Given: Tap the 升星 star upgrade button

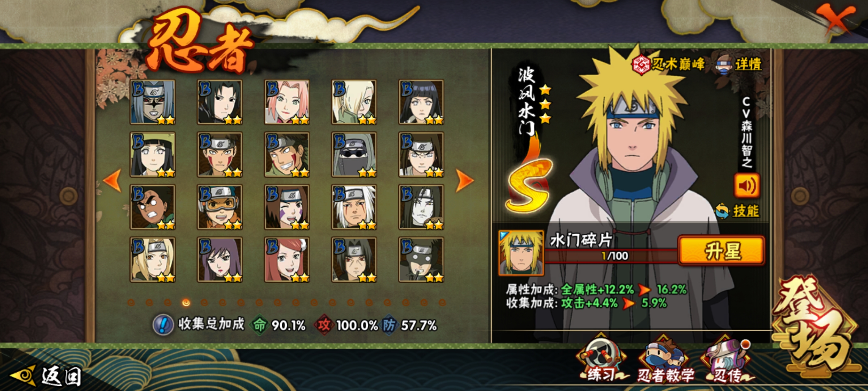Looking at the screenshot, I should click(722, 251).
